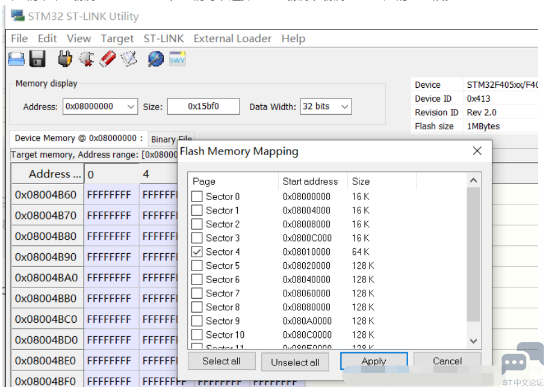Click the Cancel button
The image size is (549, 392).
pos(447,361)
